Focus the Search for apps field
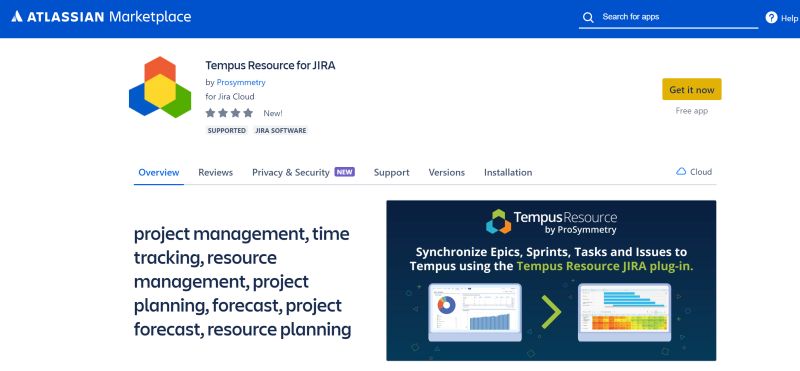800x371 pixels. point(668,17)
